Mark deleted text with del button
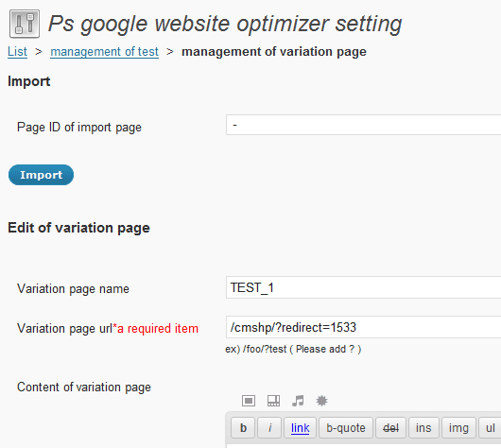The width and height of the screenshot is (501, 448). (x=390, y=427)
